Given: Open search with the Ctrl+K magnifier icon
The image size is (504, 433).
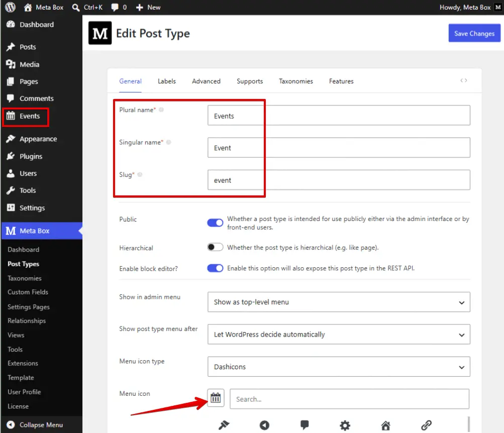Looking at the screenshot, I should (x=76, y=8).
